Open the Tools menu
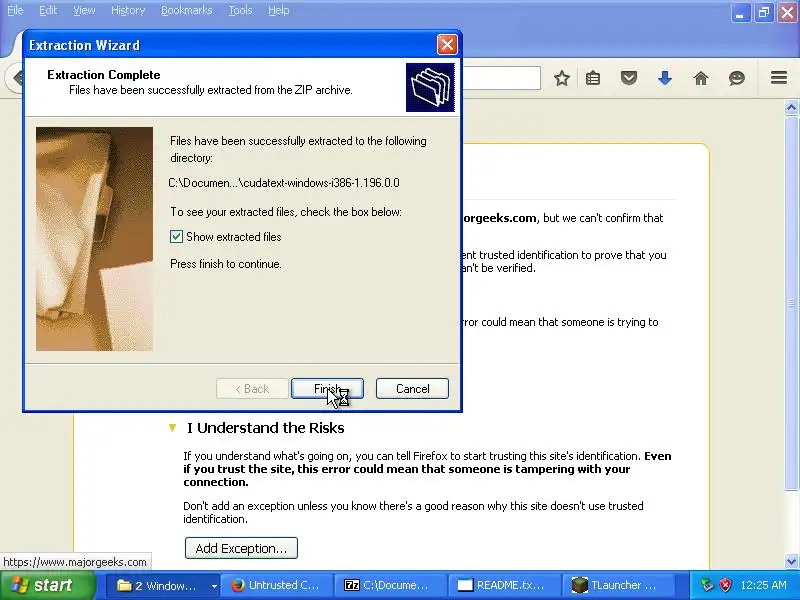Screen dimensions: 800x600 tap(240, 10)
